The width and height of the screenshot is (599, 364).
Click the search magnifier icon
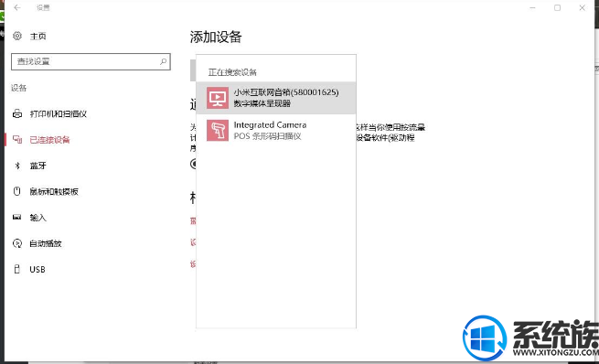(163, 61)
